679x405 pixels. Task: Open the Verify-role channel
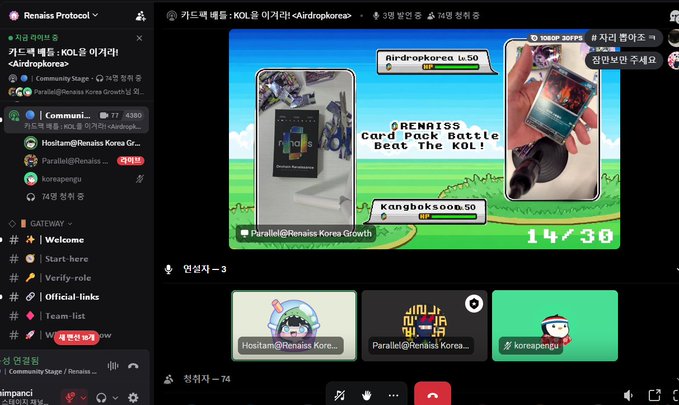(68, 278)
